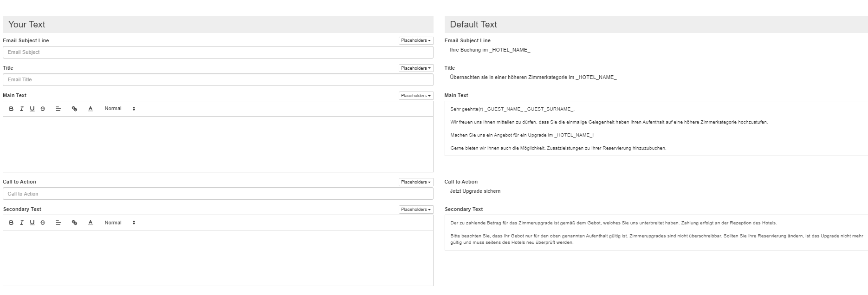
Task: Open text alignment in Main Text toolbar
Action: point(58,109)
